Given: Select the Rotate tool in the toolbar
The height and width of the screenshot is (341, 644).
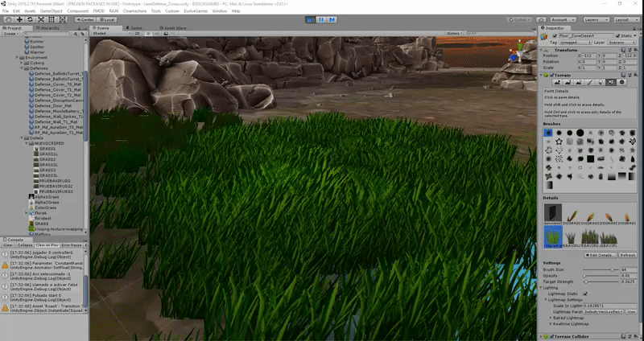Looking at the screenshot, I should point(30,19).
